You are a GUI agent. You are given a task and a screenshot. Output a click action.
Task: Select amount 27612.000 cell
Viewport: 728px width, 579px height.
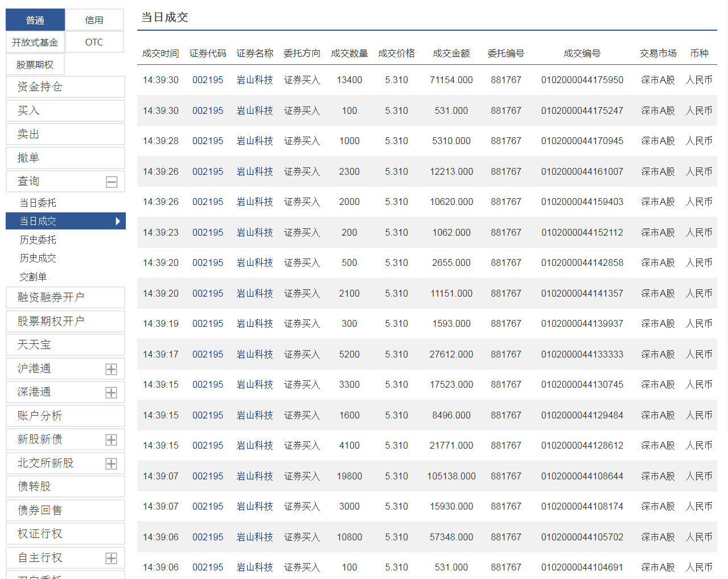[x=451, y=354]
